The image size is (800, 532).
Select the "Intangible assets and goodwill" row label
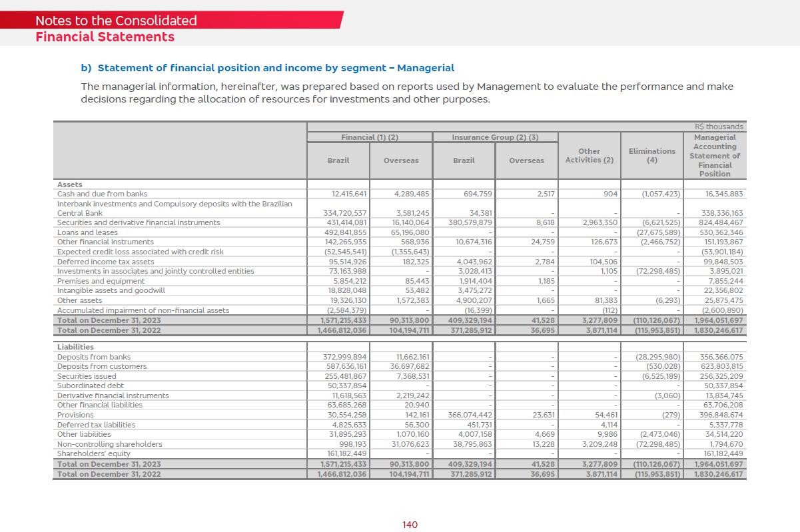[x=111, y=290]
